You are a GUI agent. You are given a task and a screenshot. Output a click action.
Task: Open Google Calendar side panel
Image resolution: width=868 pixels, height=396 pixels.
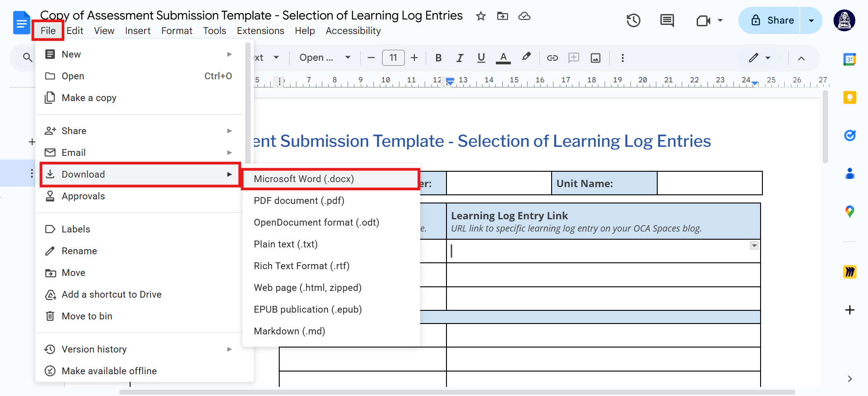(x=850, y=59)
